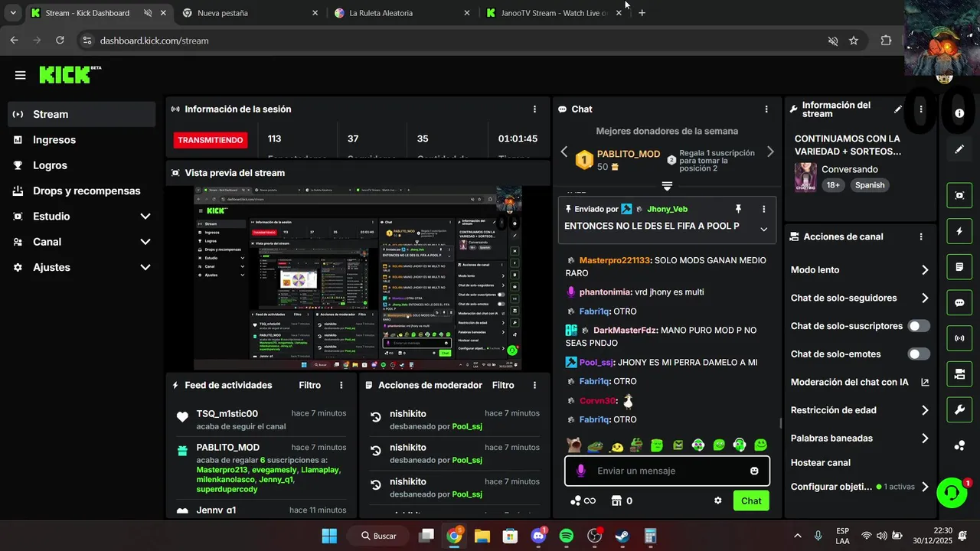Image resolution: width=980 pixels, height=551 pixels.
Task: Open Acciones de canal three-dot options
Action: point(921,237)
